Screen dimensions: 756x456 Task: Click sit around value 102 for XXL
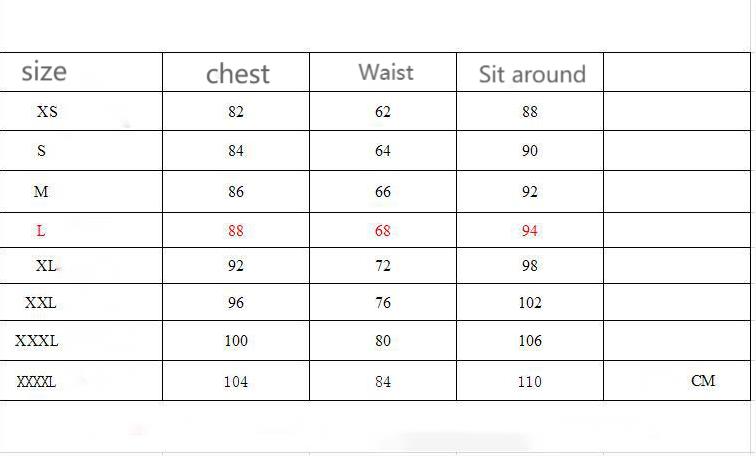[530, 303]
